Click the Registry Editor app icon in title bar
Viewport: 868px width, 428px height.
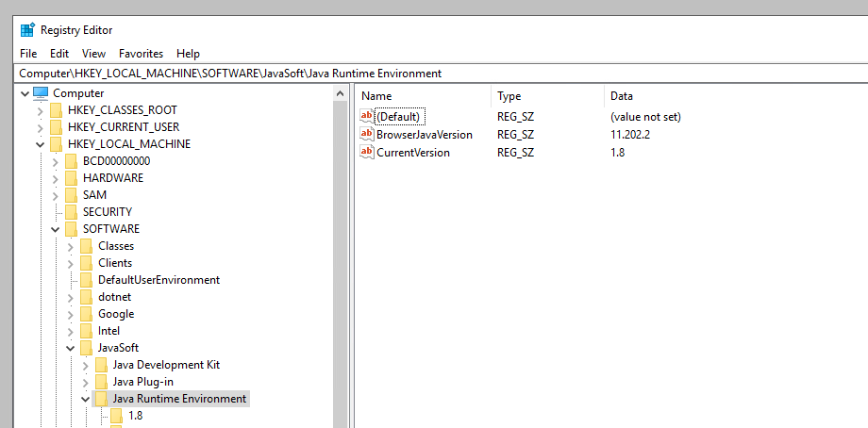click(27, 29)
